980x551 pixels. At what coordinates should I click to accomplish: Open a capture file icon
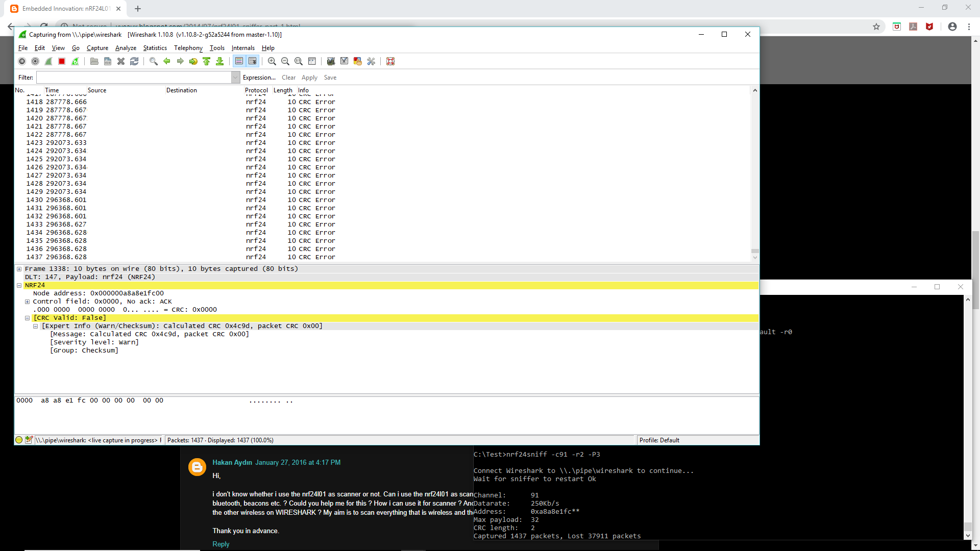click(94, 61)
